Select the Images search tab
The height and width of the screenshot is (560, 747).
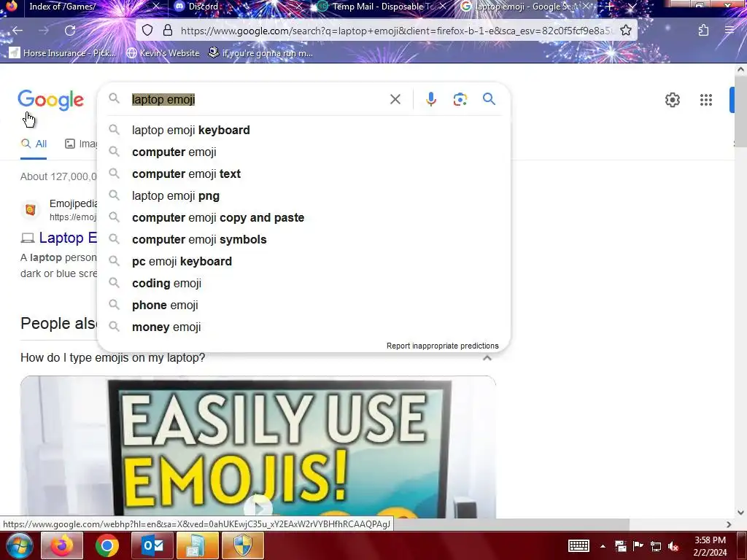point(81,144)
